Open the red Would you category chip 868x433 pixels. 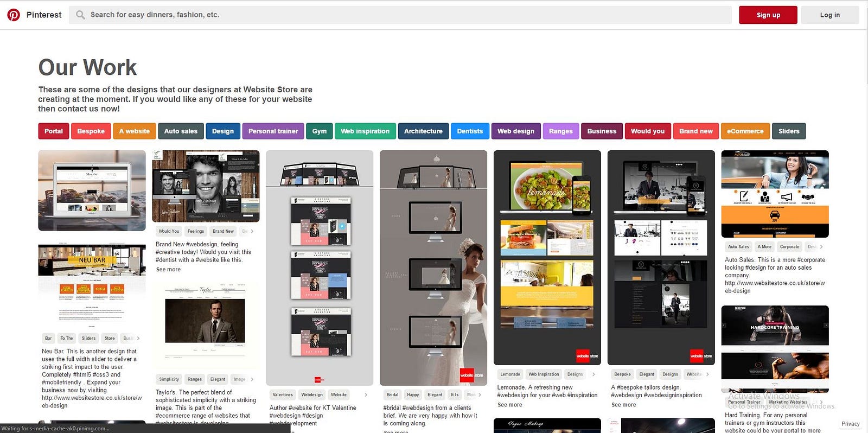point(648,131)
